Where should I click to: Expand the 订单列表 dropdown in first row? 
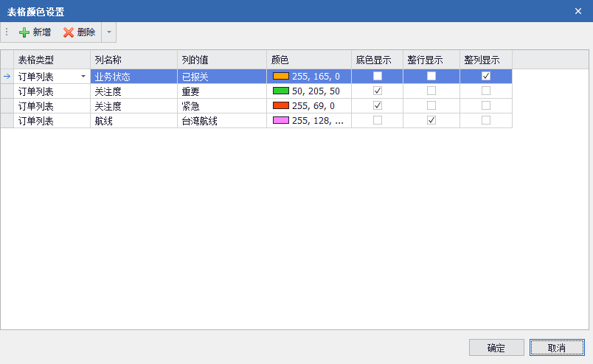tap(83, 77)
